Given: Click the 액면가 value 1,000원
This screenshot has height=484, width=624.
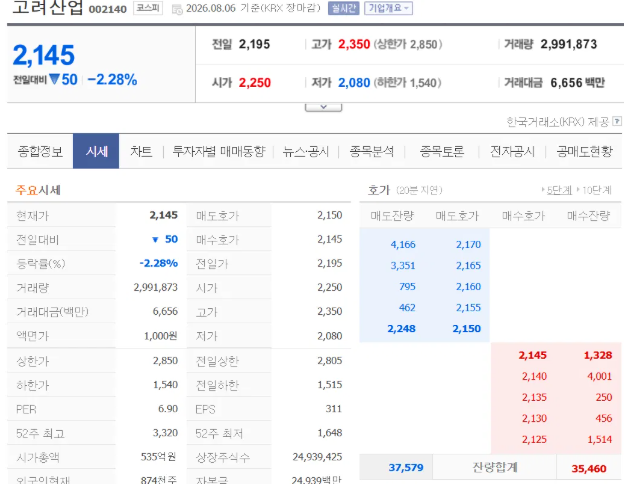Looking at the screenshot, I should click(x=161, y=336).
